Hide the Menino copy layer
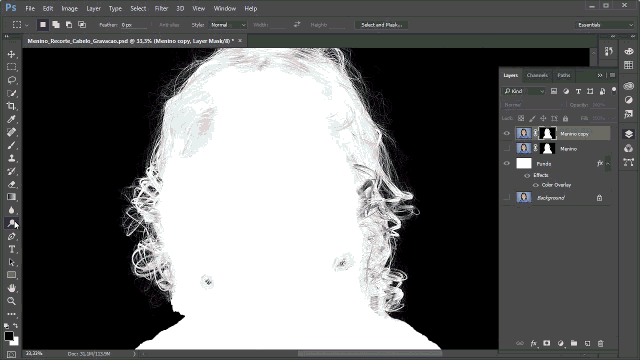Screen dimensions: 640x360 [x=507, y=133]
